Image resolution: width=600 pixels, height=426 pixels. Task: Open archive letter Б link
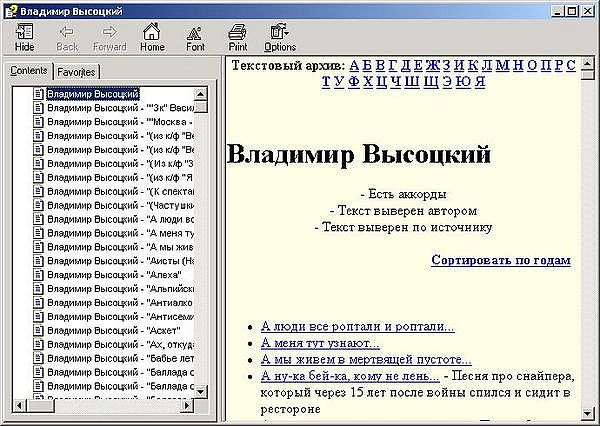(x=367, y=65)
